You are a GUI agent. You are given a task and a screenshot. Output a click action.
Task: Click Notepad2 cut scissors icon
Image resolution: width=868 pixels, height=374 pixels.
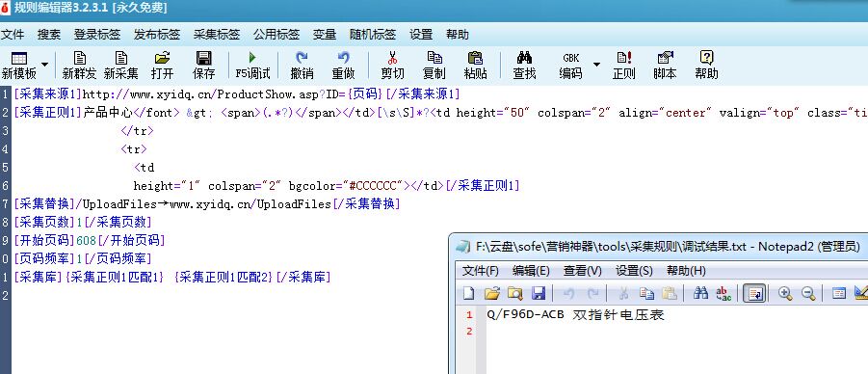(x=623, y=293)
